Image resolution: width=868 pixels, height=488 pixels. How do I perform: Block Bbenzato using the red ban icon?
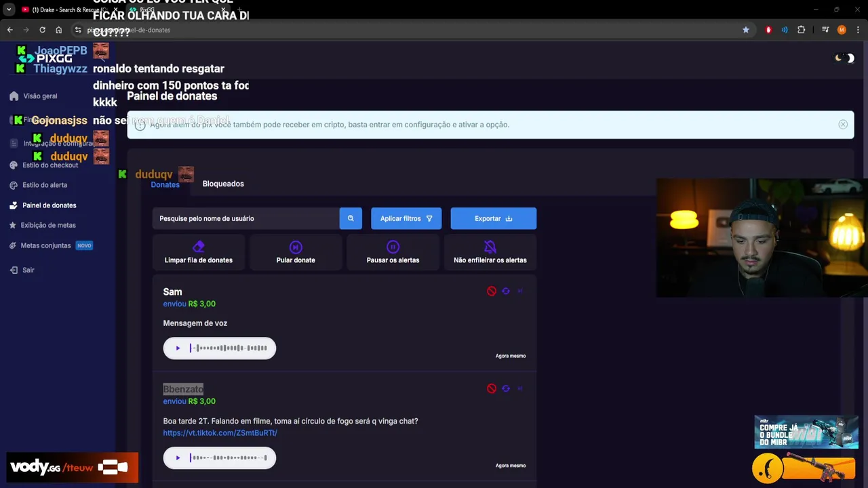pyautogui.click(x=492, y=389)
